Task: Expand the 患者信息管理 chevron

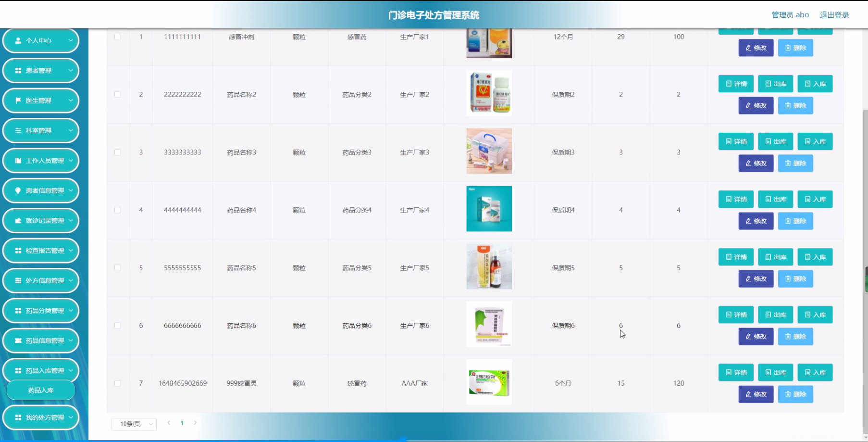Action: click(71, 190)
